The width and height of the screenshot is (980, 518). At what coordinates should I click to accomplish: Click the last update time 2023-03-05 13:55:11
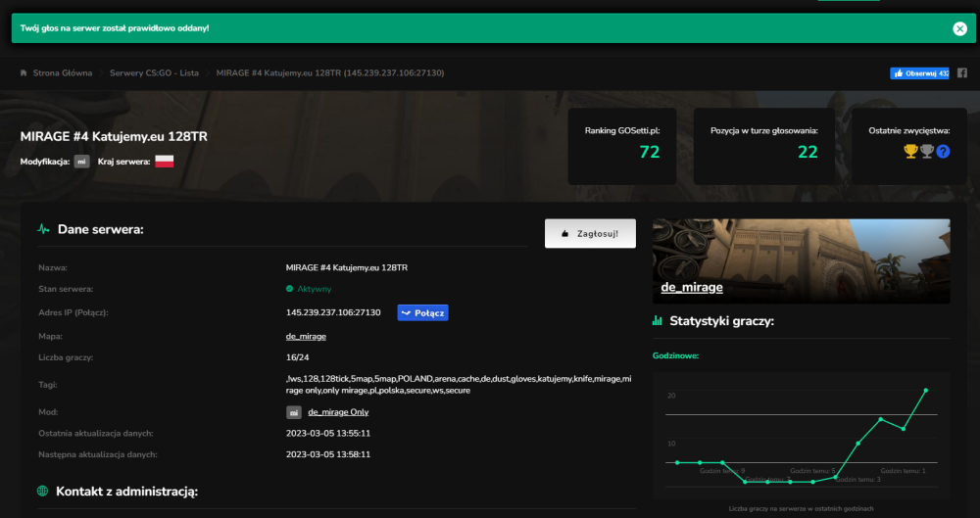click(x=328, y=433)
